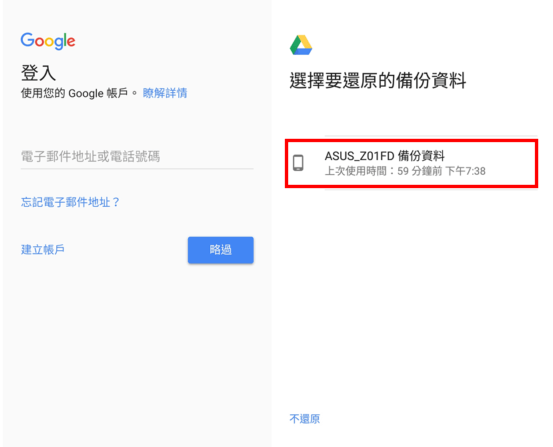Open the 瞭解詳情 link
The image size is (553, 447).
165,93
